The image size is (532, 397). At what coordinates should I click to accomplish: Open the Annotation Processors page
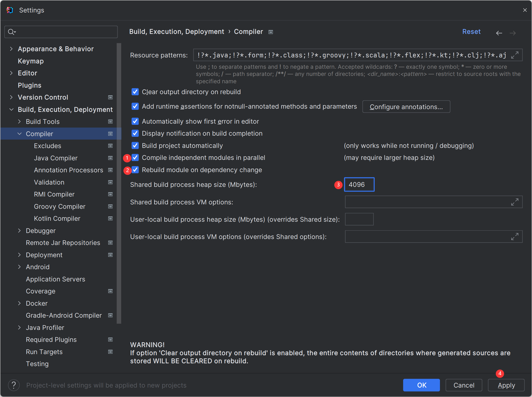[x=69, y=170]
